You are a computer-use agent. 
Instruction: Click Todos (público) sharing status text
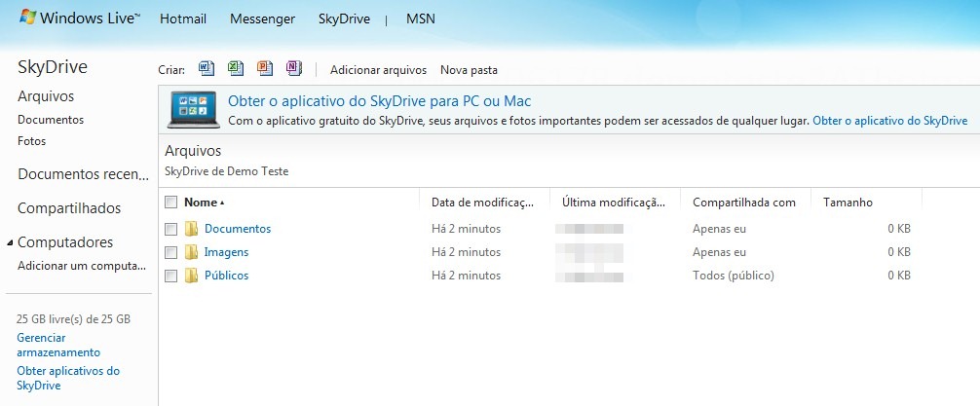coord(734,276)
